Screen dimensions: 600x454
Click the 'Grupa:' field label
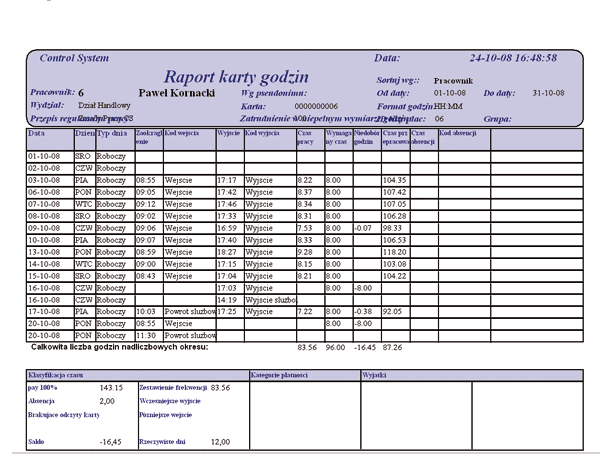point(497,119)
